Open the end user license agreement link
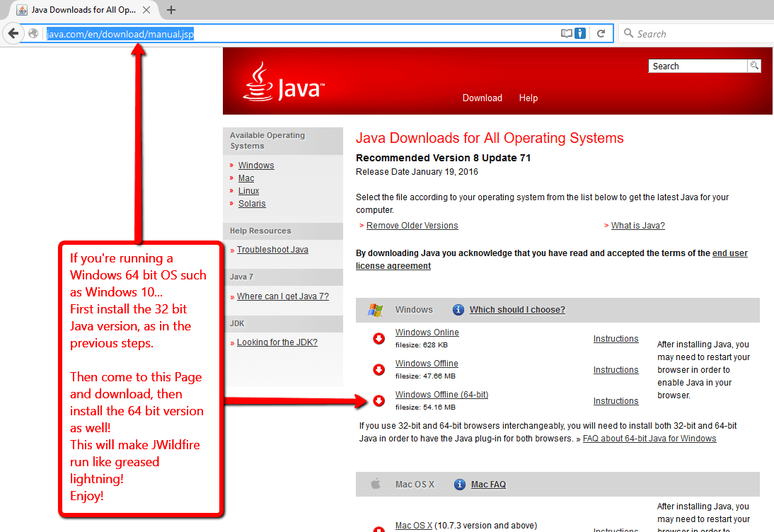The image size is (774, 532). (x=551, y=260)
